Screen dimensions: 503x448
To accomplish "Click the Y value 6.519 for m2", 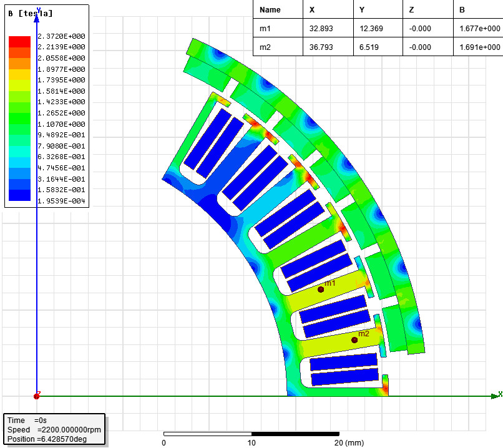I will [369, 47].
